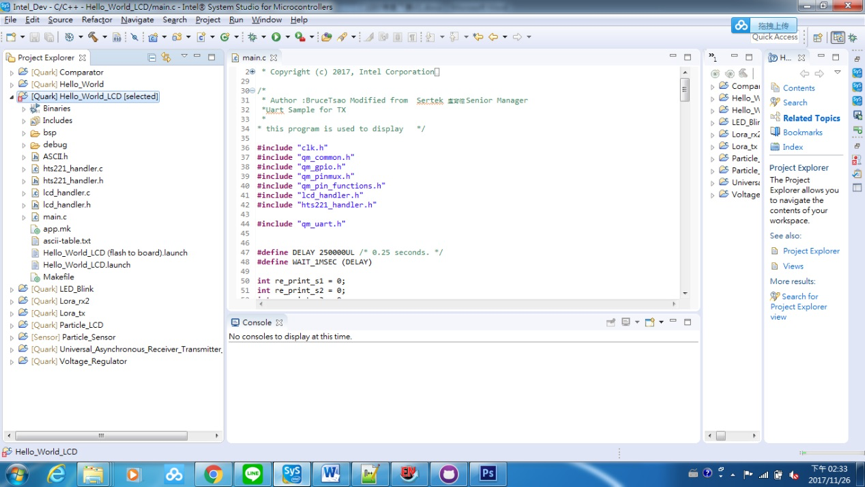865x487 pixels.
Task: Toggle Skip All Breakpoints
Action: pos(134,37)
